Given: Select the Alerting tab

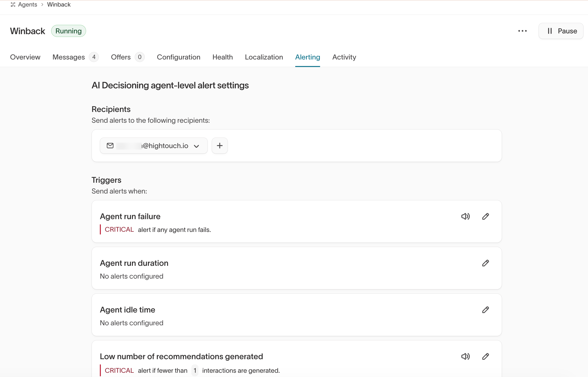Looking at the screenshot, I should 308,57.
